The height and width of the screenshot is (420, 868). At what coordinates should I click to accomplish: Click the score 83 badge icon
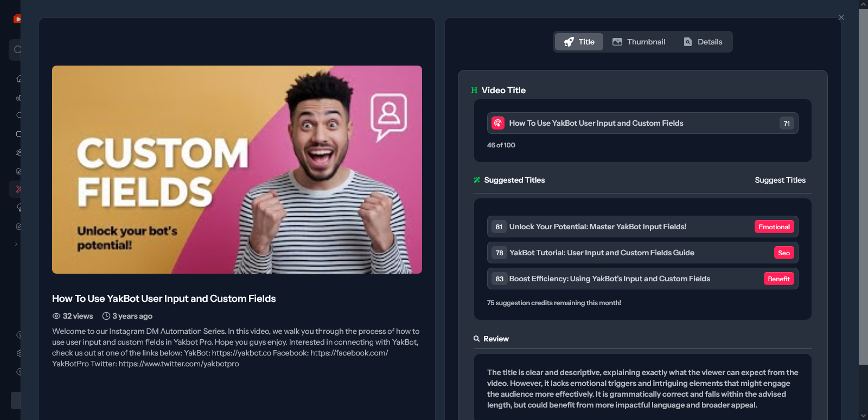[x=499, y=279]
